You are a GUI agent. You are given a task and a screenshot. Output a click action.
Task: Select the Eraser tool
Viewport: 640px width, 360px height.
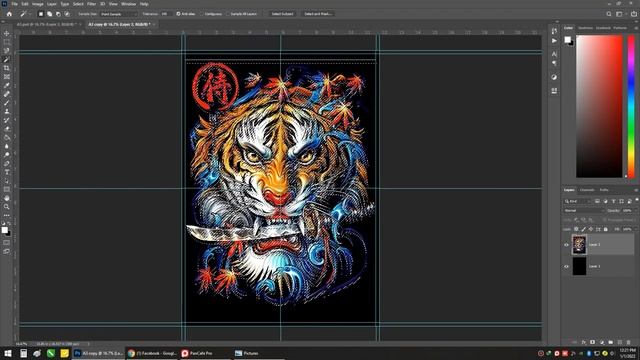coord(7,129)
